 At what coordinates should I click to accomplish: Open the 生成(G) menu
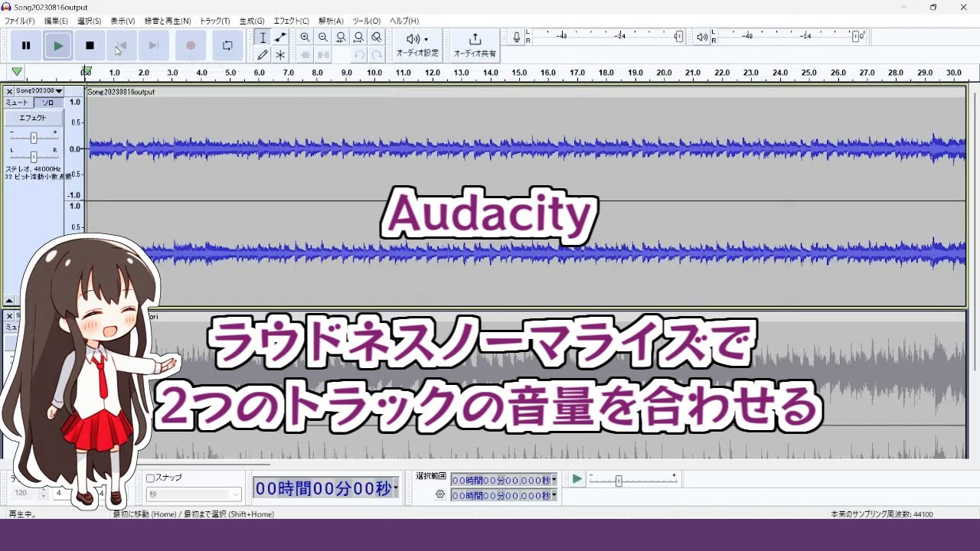(252, 21)
